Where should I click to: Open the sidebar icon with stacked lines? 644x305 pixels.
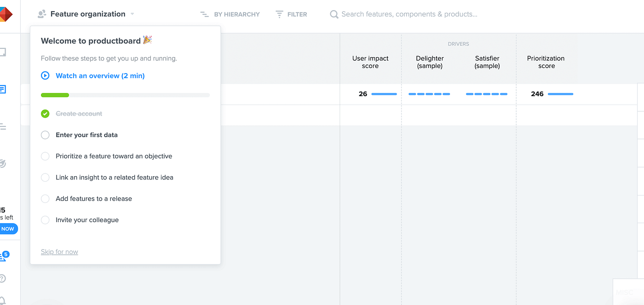point(3,127)
